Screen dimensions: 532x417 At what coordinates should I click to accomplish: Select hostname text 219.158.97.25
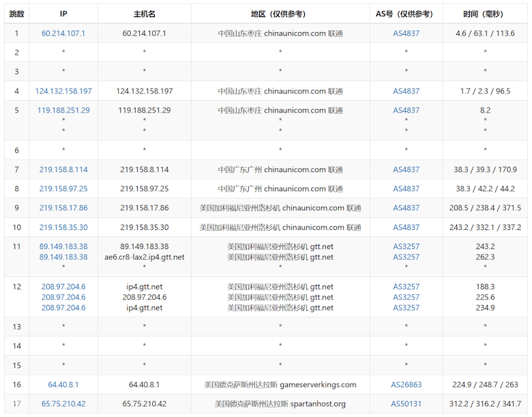tap(145, 188)
